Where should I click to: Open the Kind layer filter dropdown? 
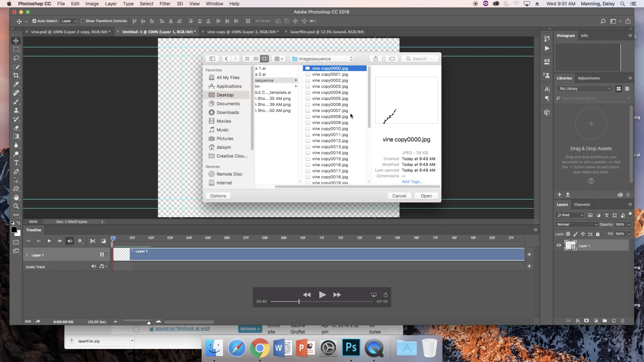click(x=570, y=215)
